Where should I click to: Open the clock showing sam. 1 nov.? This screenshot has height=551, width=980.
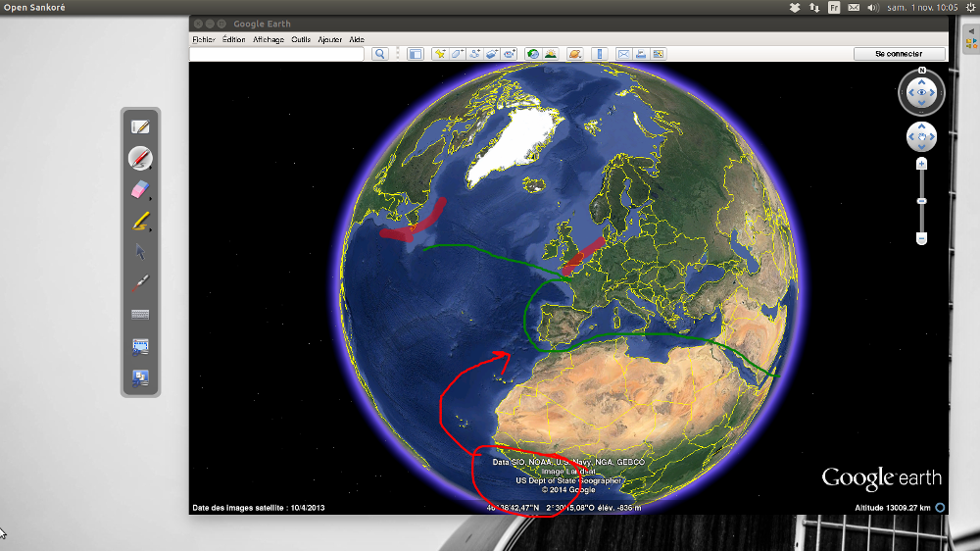pyautogui.click(x=922, y=8)
